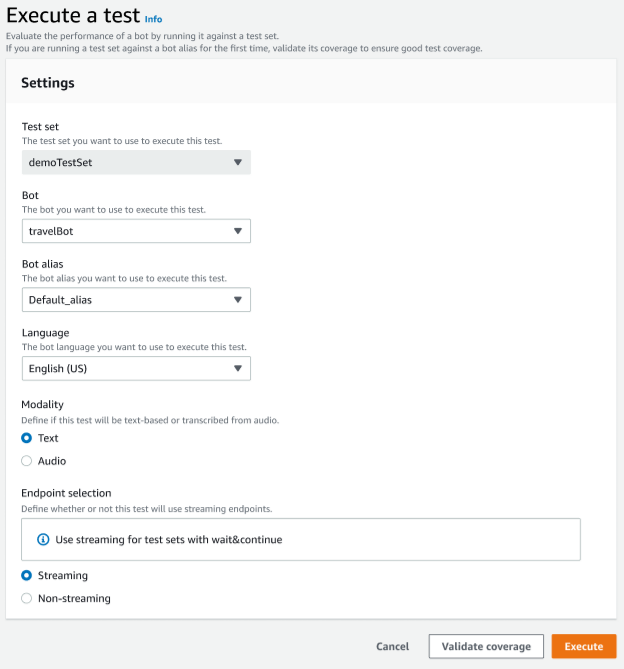
Task: Click the Test set dropdown arrow icon
Action: pos(238,162)
